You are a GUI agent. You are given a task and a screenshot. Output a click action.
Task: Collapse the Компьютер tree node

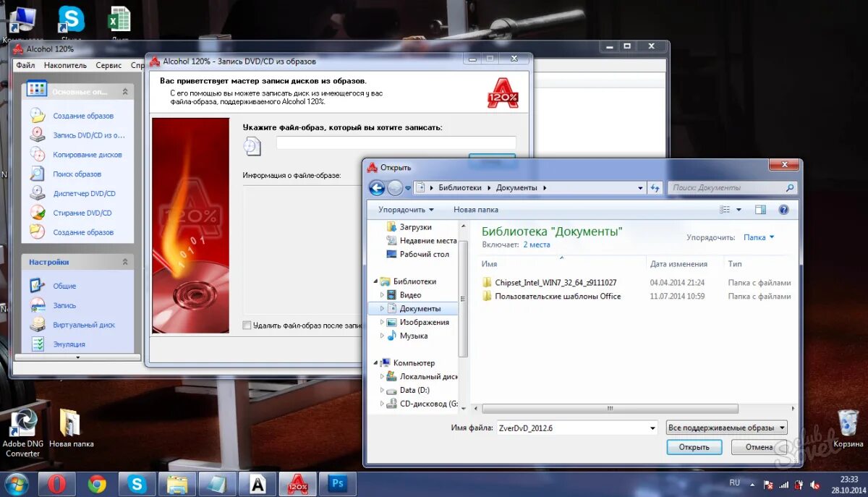click(375, 363)
